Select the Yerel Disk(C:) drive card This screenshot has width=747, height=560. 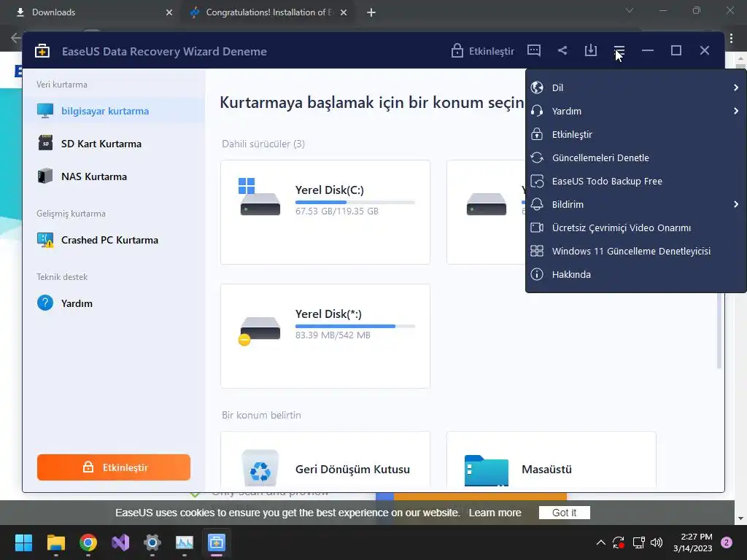tap(325, 212)
